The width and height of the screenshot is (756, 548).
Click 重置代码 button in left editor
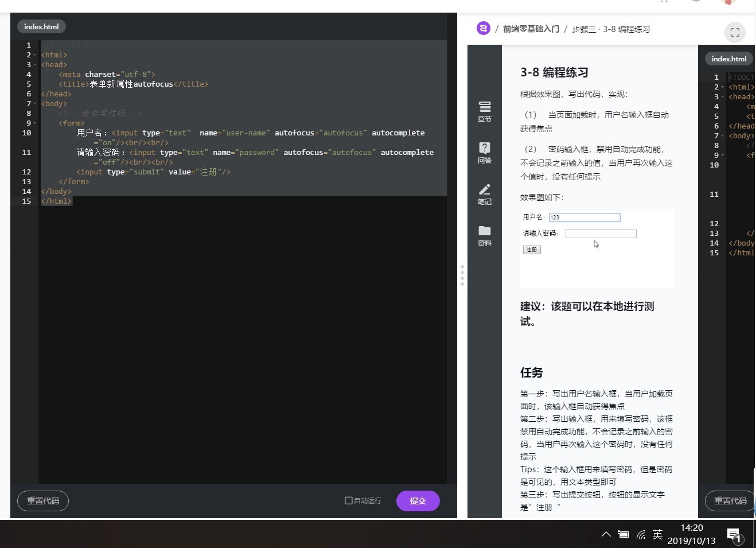point(43,501)
